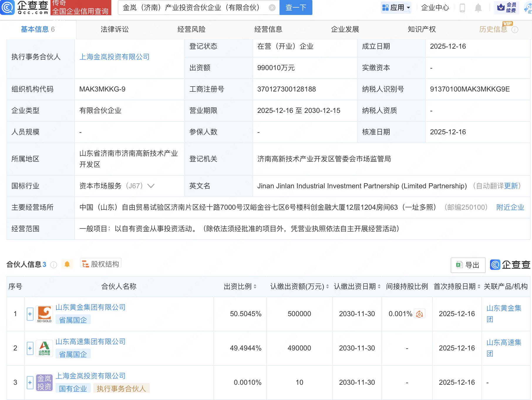Click the monitoring bell next to 合伙人信息
532x400 pixels.
pos(67,264)
